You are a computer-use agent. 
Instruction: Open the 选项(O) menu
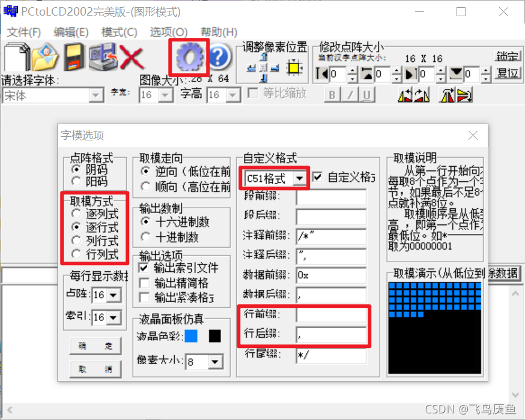(168, 32)
